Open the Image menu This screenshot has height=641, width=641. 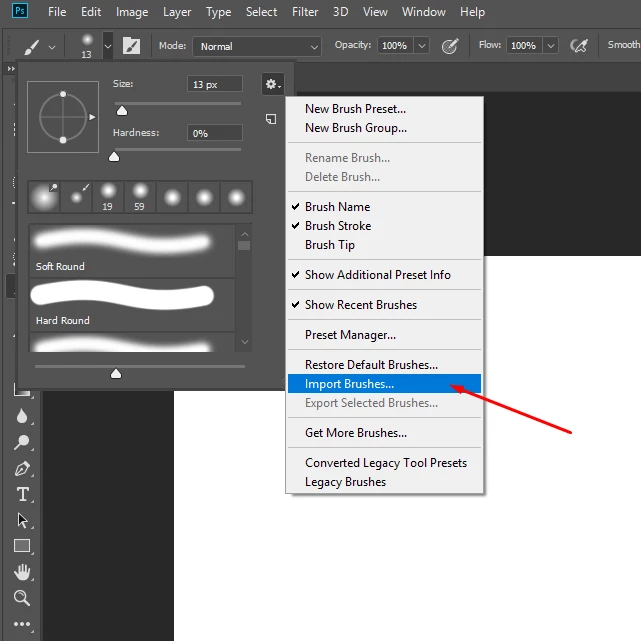(x=132, y=12)
